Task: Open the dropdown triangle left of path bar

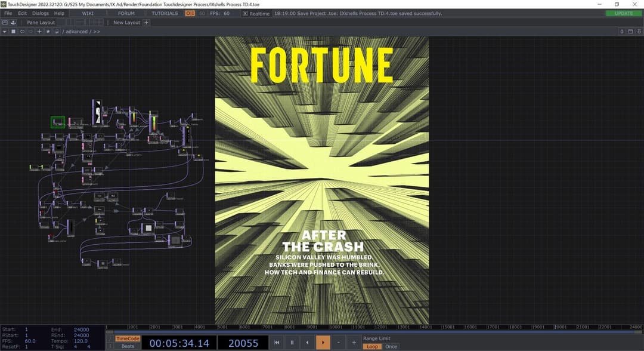Action: pyautogui.click(x=5, y=31)
